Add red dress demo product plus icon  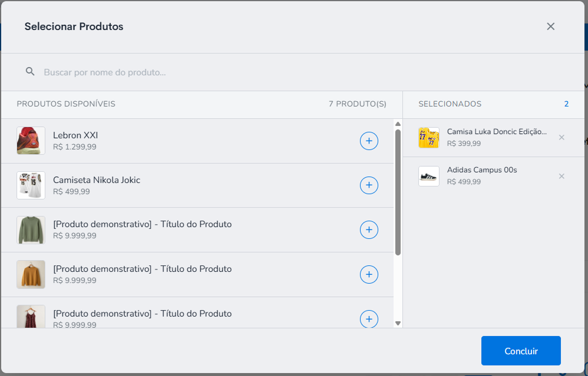click(369, 319)
